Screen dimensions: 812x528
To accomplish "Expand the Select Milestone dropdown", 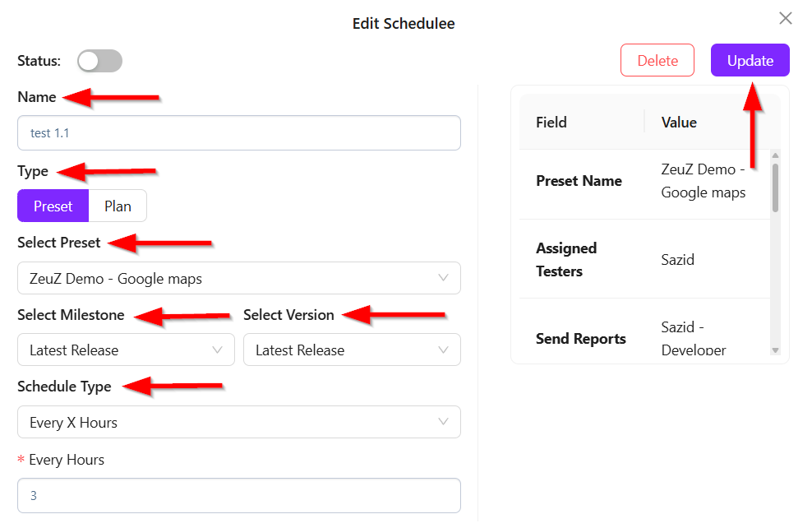I will 126,350.
